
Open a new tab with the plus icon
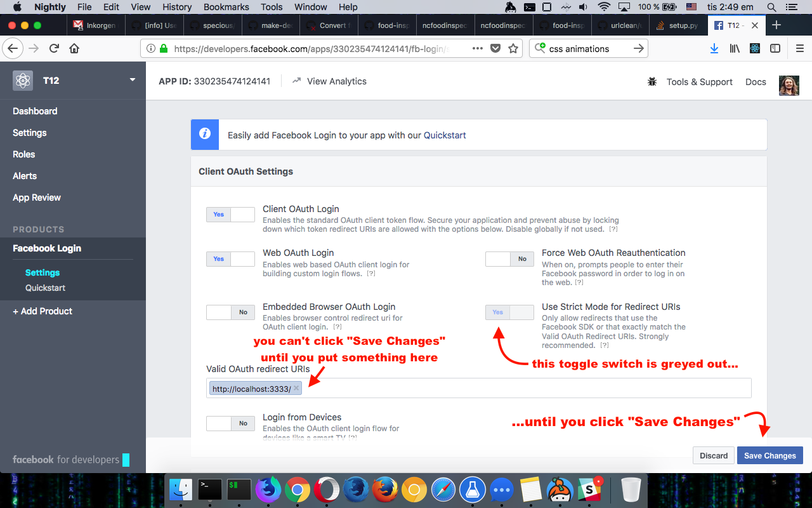point(776,25)
